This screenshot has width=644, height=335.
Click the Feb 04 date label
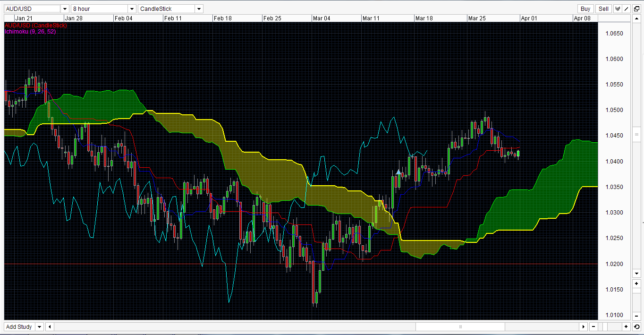point(124,18)
